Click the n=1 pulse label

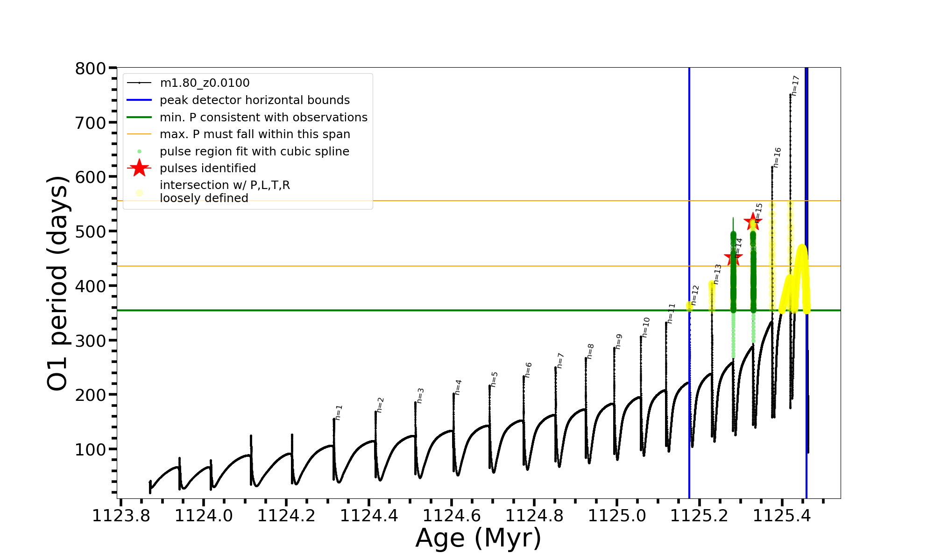339,412
